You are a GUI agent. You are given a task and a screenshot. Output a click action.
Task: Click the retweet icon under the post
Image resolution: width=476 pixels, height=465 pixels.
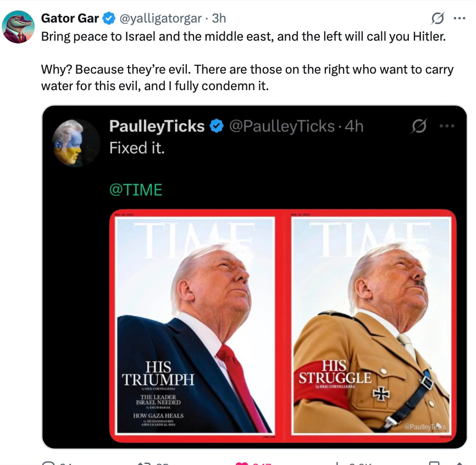point(143,463)
